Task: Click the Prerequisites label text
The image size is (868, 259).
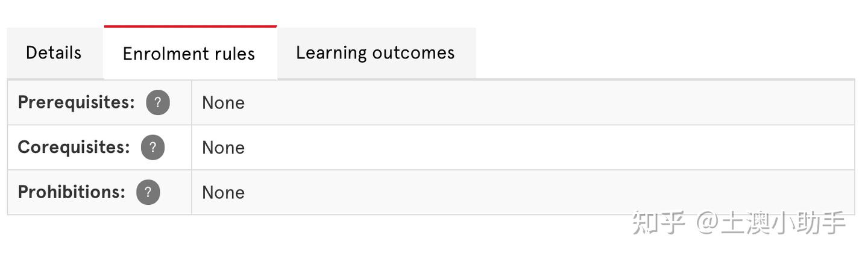Action: point(76,102)
